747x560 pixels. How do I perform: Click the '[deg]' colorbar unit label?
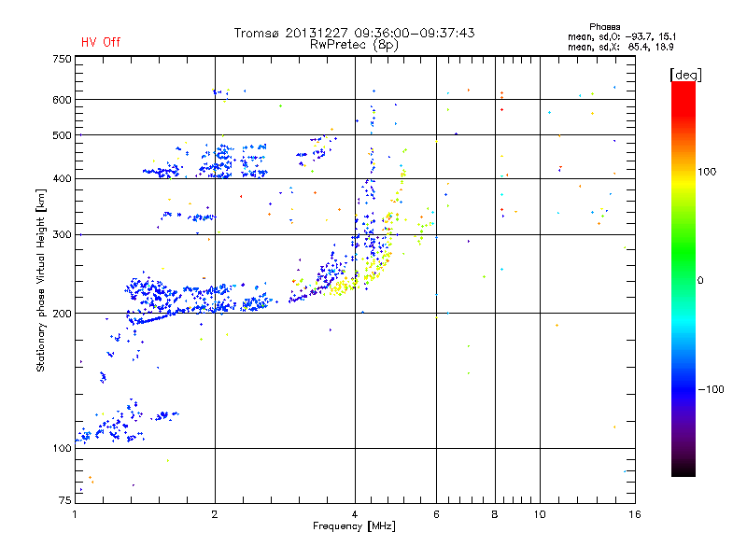(685, 75)
